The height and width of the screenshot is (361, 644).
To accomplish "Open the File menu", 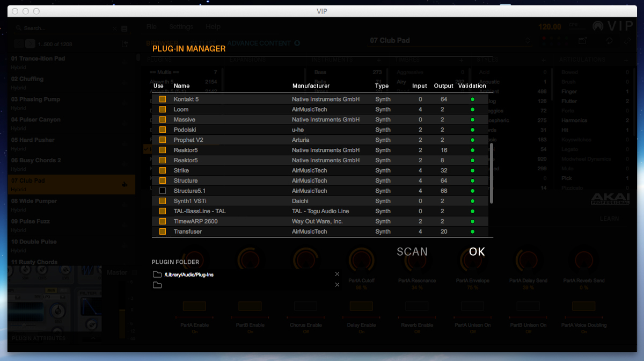I will tap(151, 26).
